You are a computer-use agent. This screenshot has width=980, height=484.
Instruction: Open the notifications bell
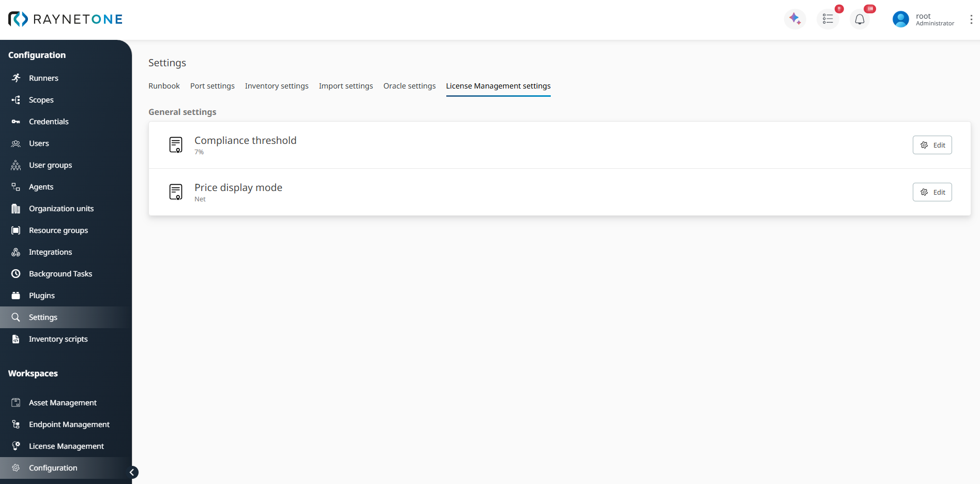pyautogui.click(x=860, y=19)
